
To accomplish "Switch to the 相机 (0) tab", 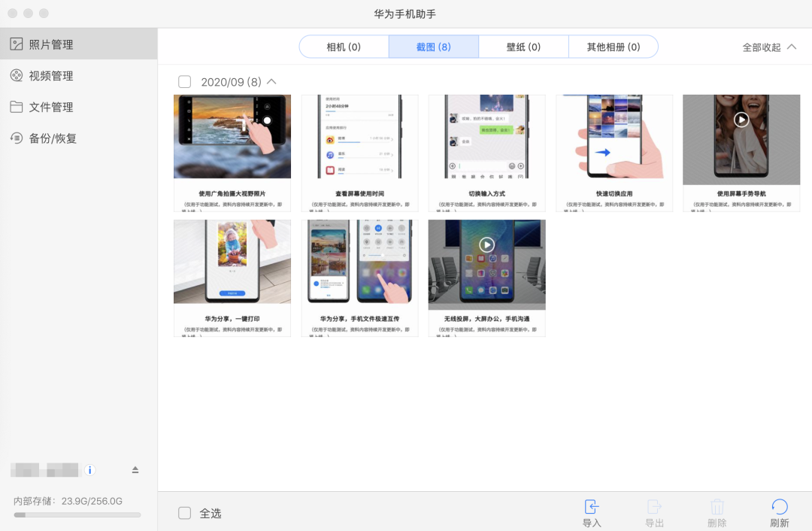I will 344,47.
